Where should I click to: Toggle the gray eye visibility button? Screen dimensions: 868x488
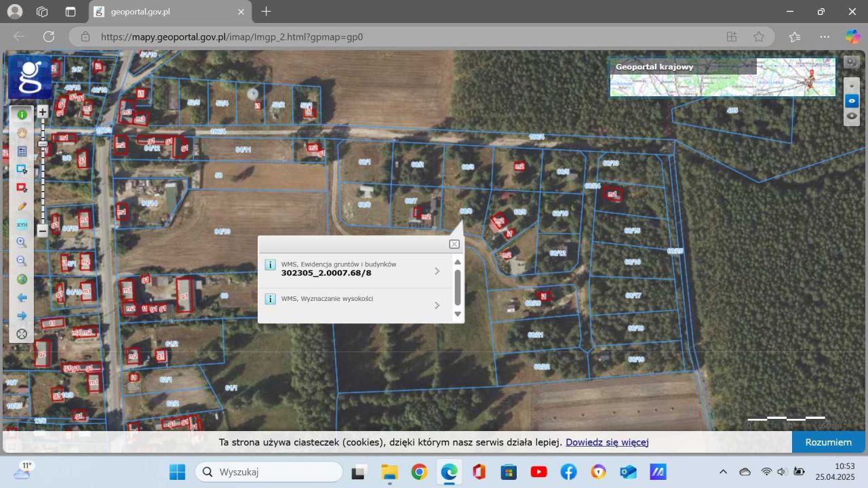click(852, 116)
